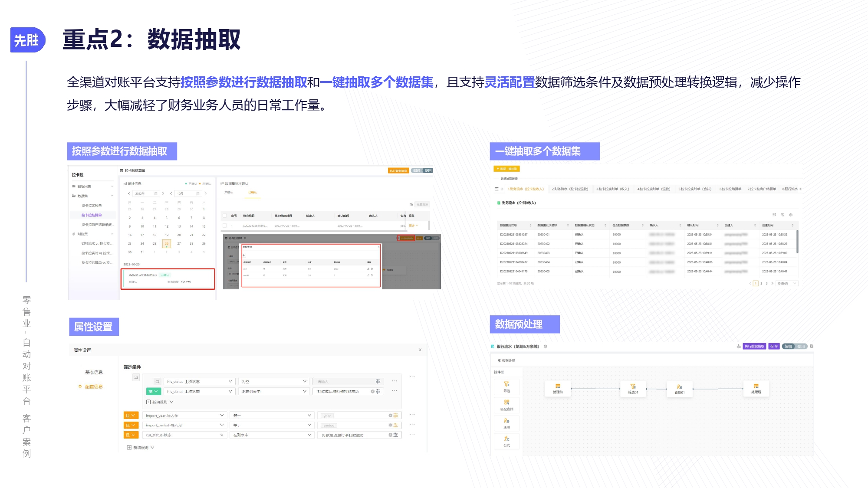Collapse the 数据集 tree section
The width and height of the screenshot is (868, 488).
coord(112,196)
